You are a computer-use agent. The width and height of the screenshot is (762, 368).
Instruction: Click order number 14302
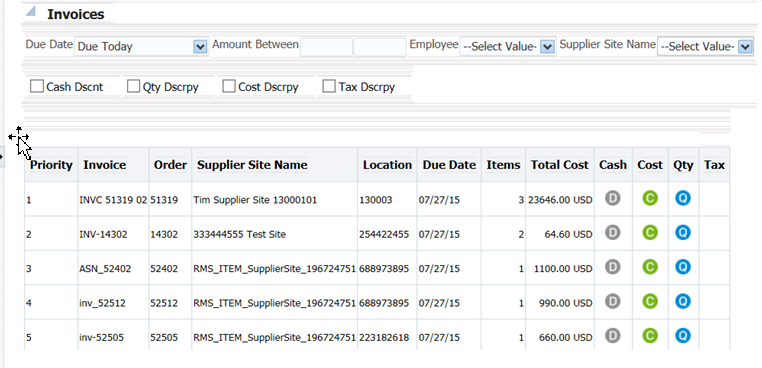(x=164, y=234)
